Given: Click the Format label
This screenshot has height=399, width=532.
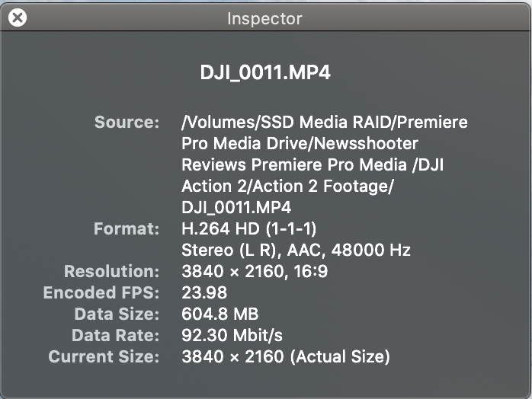Looking at the screenshot, I should tap(127, 228).
